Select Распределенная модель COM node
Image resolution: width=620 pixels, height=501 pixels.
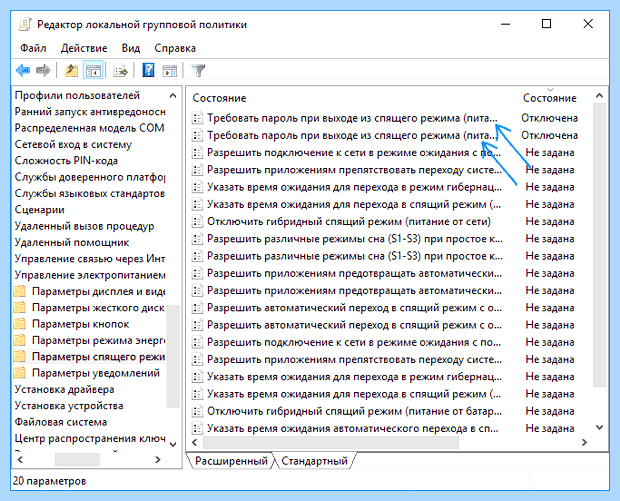coord(89,128)
